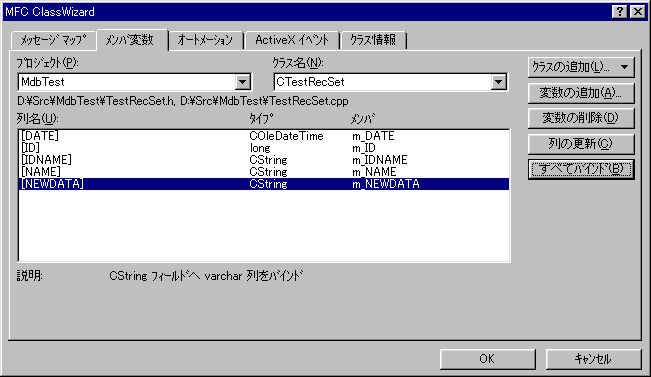Viewport: 651px width, 377px height.
Task: Click the すべてバインド button
Action: 581,169
